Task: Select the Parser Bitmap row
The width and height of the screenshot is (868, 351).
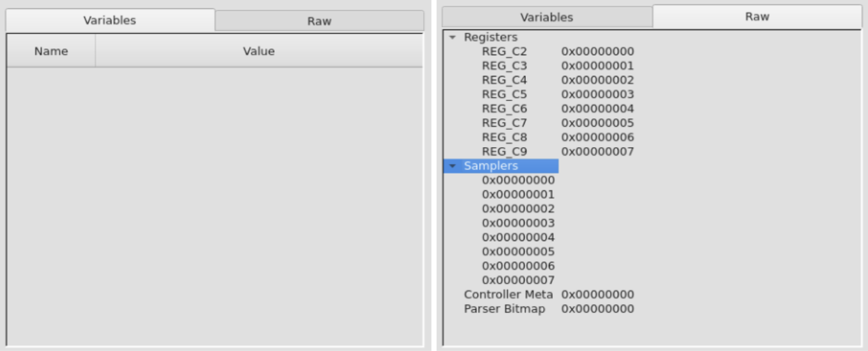Action: (504, 309)
